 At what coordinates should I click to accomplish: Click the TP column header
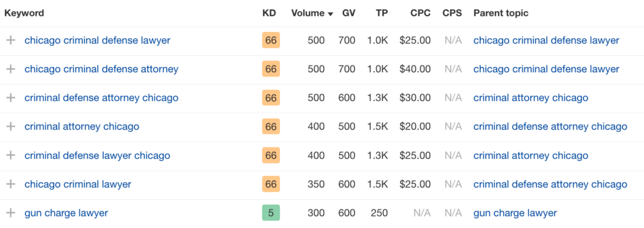[x=382, y=13]
